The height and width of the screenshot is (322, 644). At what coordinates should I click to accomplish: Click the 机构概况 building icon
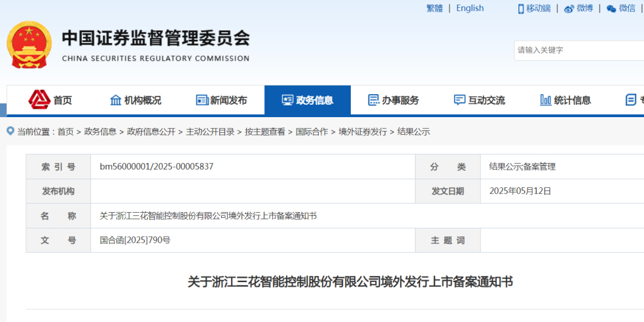tap(116, 100)
